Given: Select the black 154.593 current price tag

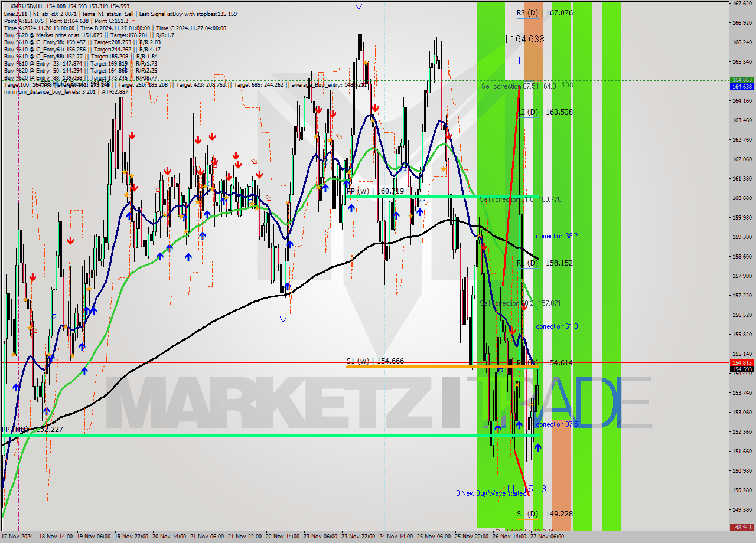Looking at the screenshot, I should [741, 369].
